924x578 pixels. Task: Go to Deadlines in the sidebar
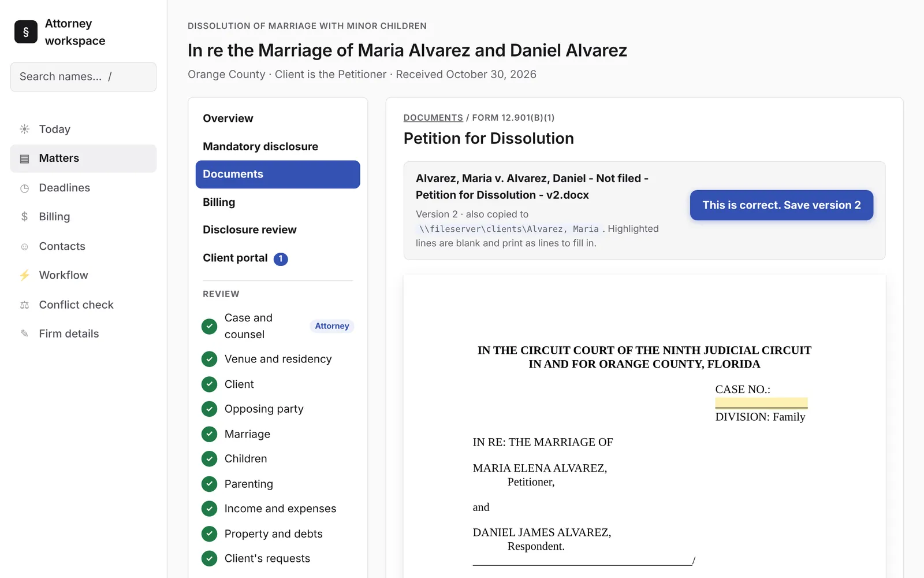coord(83,188)
